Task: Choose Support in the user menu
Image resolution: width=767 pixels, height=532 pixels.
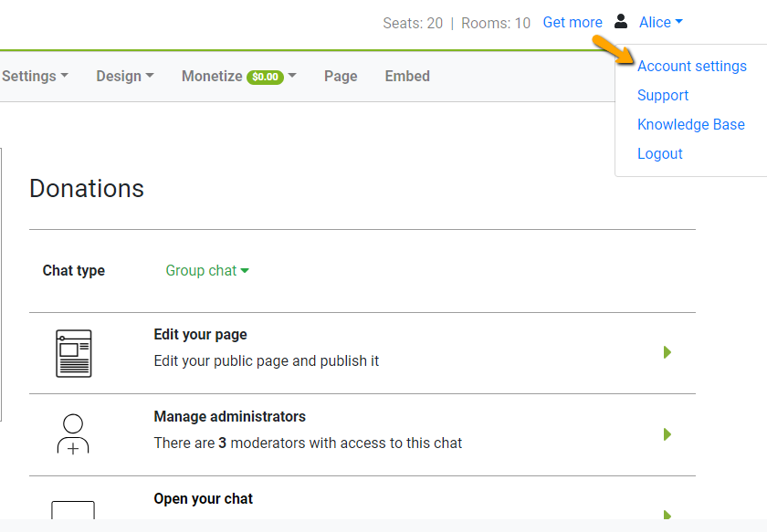Action: coord(663,95)
